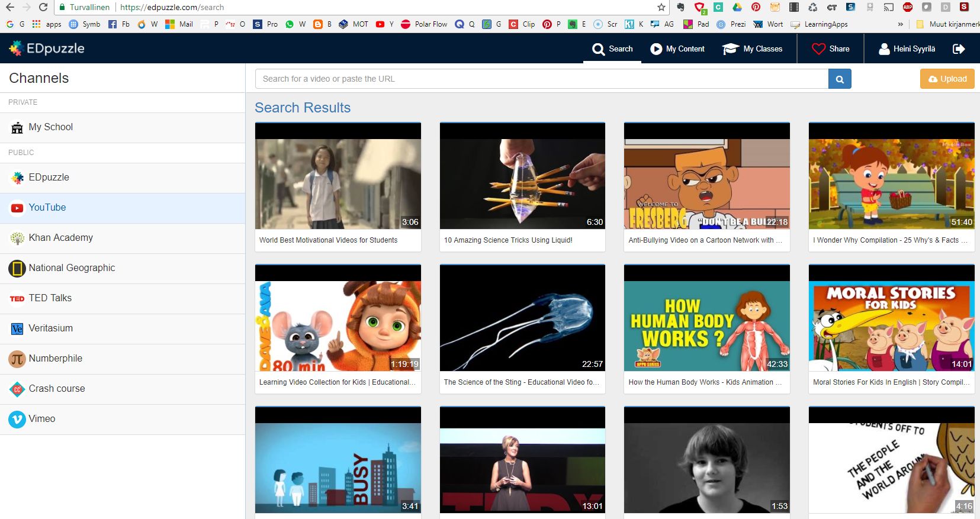Click the logout arrow icon

click(959, 49)
